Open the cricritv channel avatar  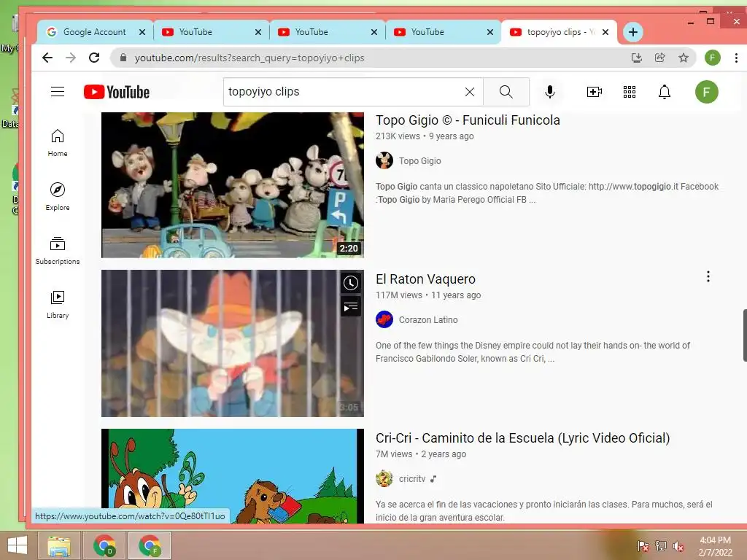pos(384,478)
